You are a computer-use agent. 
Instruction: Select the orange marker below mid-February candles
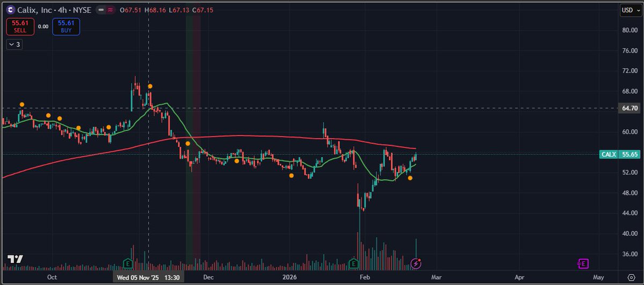pos(410,178)
